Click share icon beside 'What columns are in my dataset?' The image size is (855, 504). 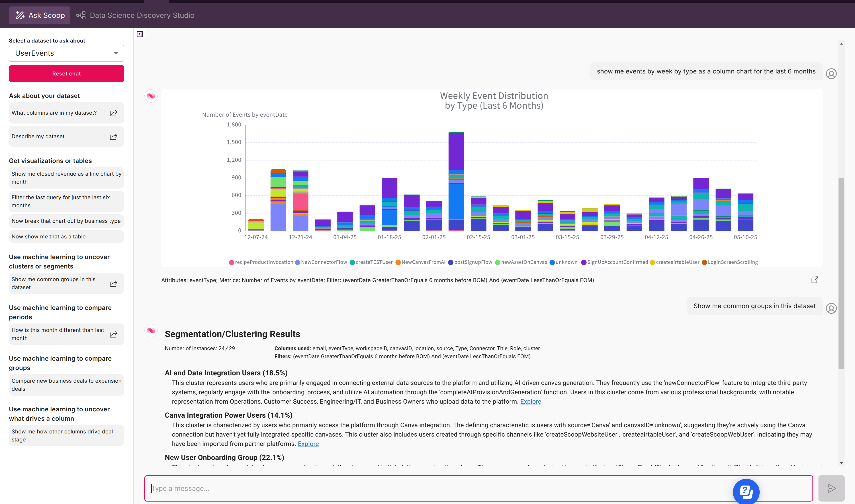point(113,113)
